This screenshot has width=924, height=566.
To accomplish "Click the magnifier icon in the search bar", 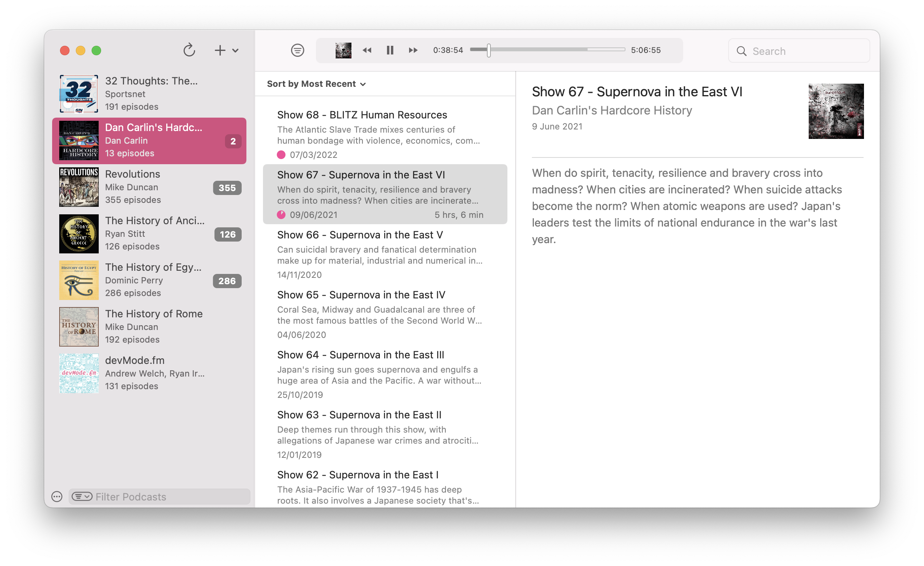I will [742, 51].
